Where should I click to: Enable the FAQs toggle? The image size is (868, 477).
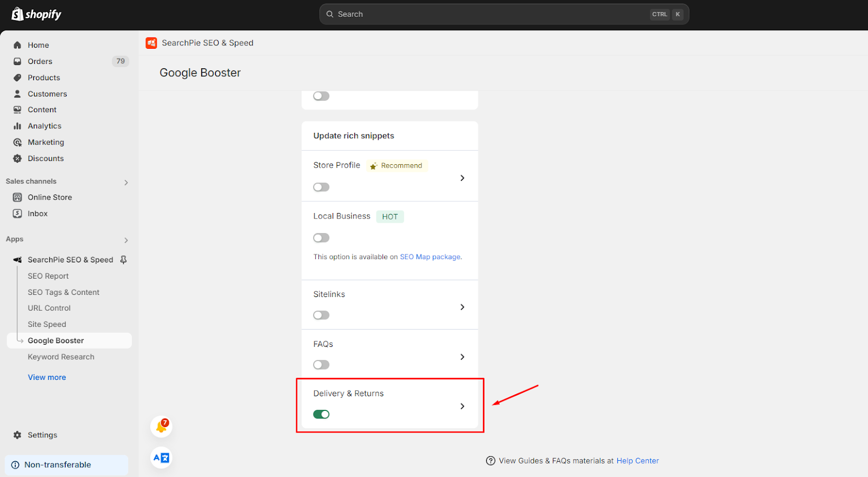(321, 365)
